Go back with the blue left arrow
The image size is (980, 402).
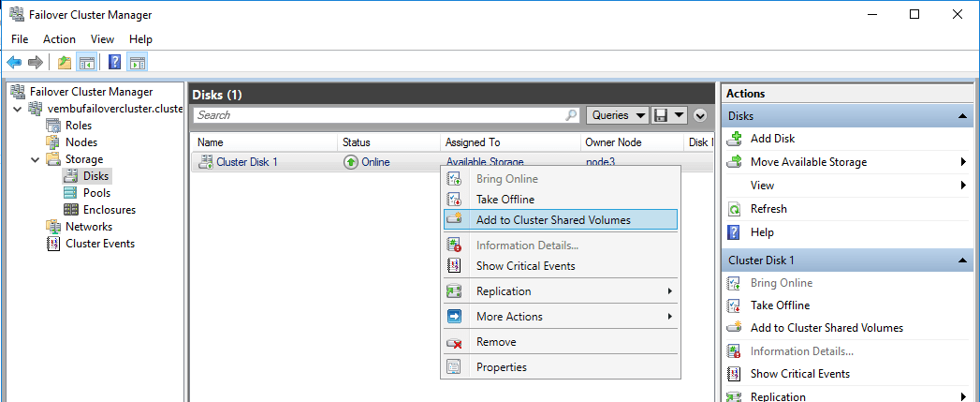click(x=14, y=62)
